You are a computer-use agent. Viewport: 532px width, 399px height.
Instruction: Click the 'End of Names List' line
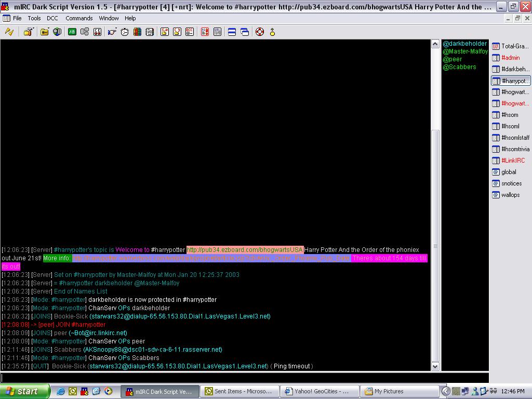(54, 291)
